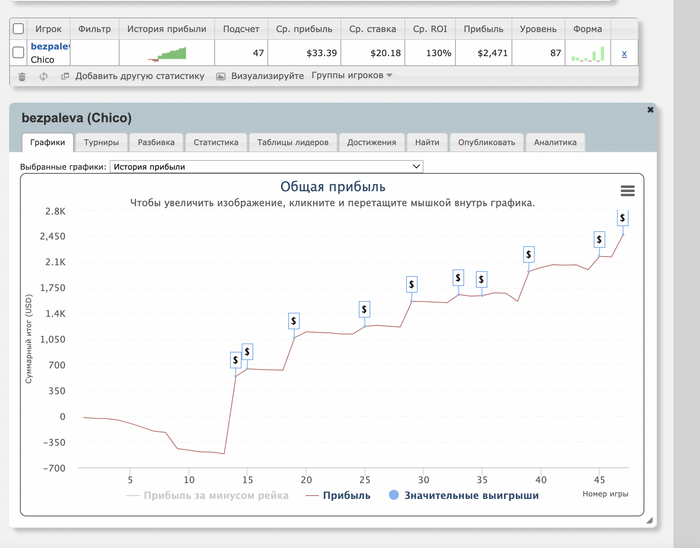Screen dimensions: 700x548
Task: Open the Разбивка tab
Action: coord(156,142)
